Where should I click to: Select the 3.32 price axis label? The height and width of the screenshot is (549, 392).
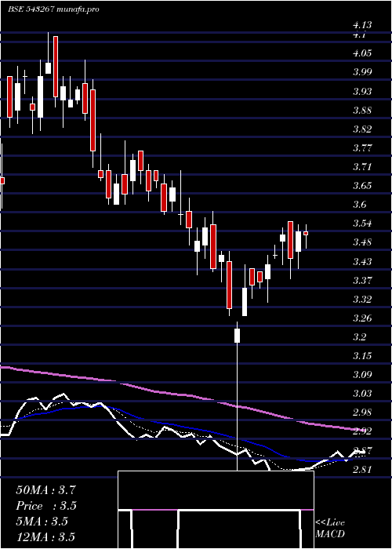click(362, 300)
